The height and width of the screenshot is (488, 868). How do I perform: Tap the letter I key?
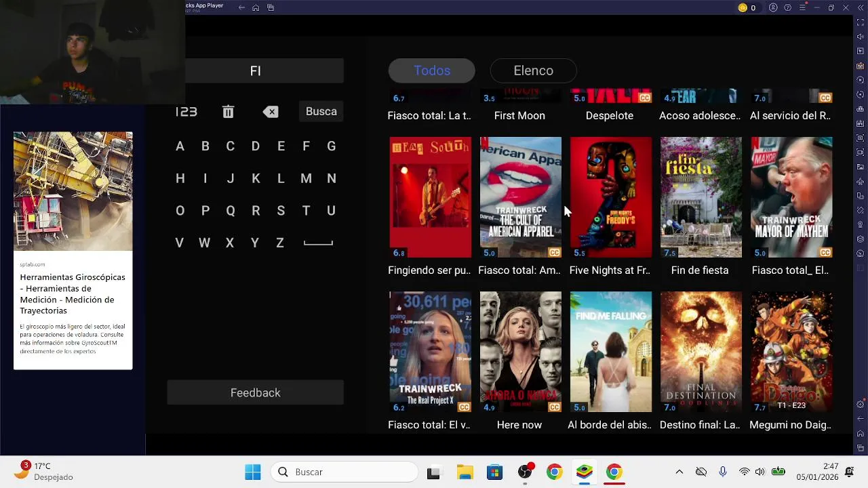click(205, 178)
